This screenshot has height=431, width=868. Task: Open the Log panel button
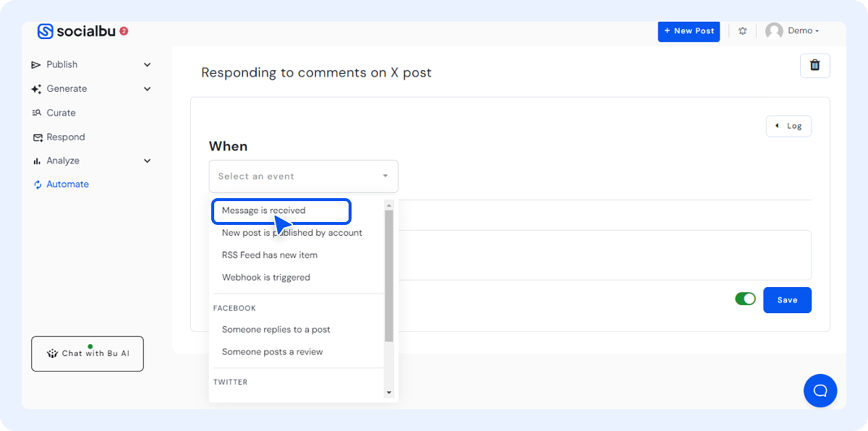click(x=788, y=126)
